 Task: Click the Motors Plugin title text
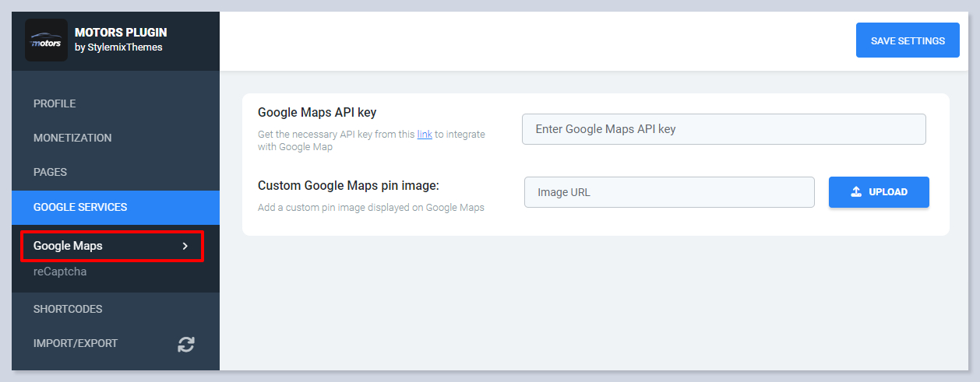click(121, 33)
